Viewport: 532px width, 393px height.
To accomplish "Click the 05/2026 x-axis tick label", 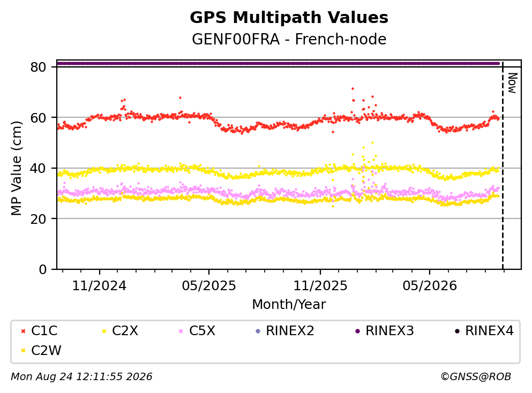I will (430, 286).
